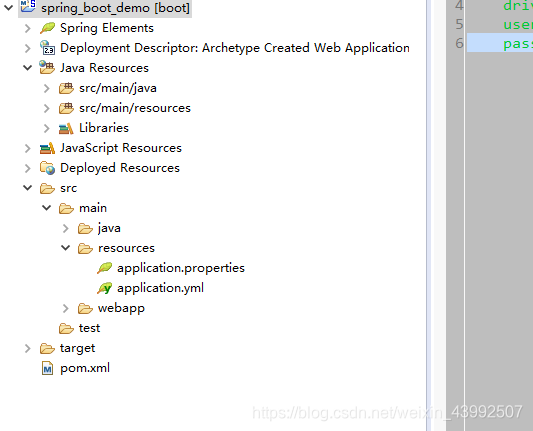Screen dimensions: 533x431
Task: Click the java folder icon under main
Action: (85, 228)
